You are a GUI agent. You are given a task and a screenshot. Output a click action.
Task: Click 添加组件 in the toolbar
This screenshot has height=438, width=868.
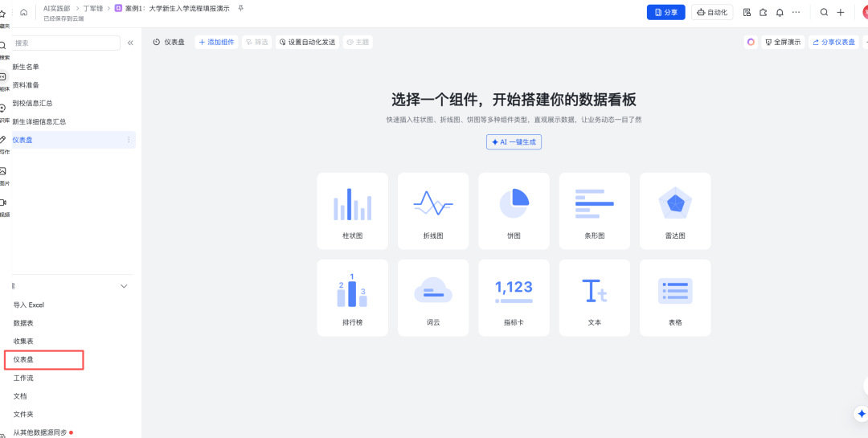click(x=216, y=42)
